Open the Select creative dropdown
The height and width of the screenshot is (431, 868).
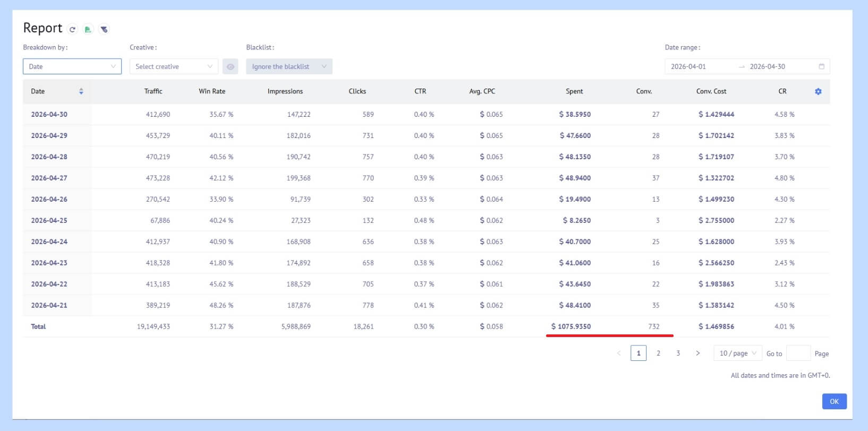174,66
